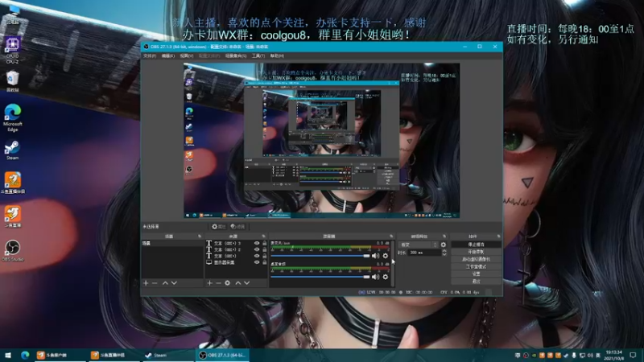Toggle lock on text source 3
Image resolution: width=644 pixels, height=362 pixels.
pyautogui.click(x=265, y=244)
